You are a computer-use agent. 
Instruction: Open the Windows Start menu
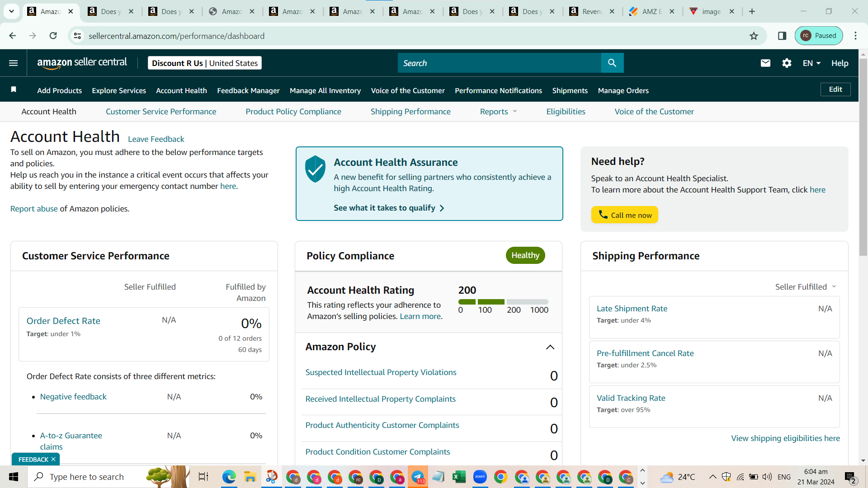click(14, 477)
